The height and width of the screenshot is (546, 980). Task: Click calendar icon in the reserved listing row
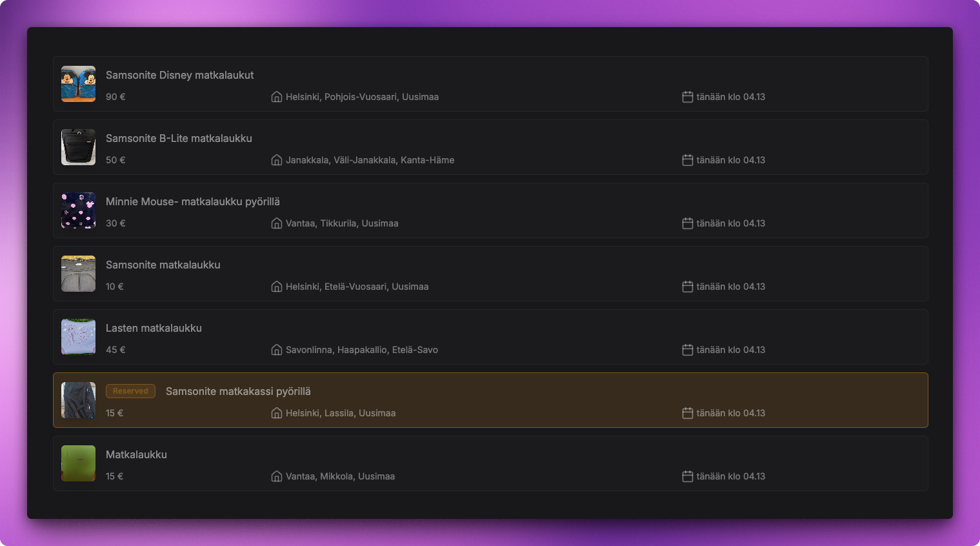(687, 413)
